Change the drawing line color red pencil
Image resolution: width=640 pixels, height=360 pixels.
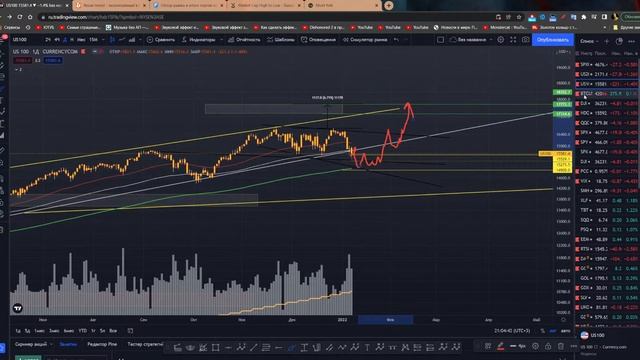pyautogui.click(x=500, y=346)
